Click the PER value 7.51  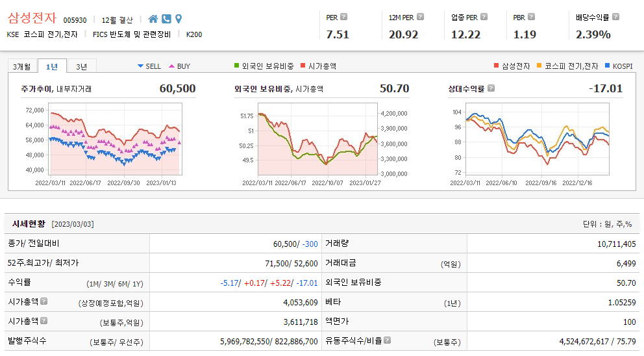click(x=338, y=34)
